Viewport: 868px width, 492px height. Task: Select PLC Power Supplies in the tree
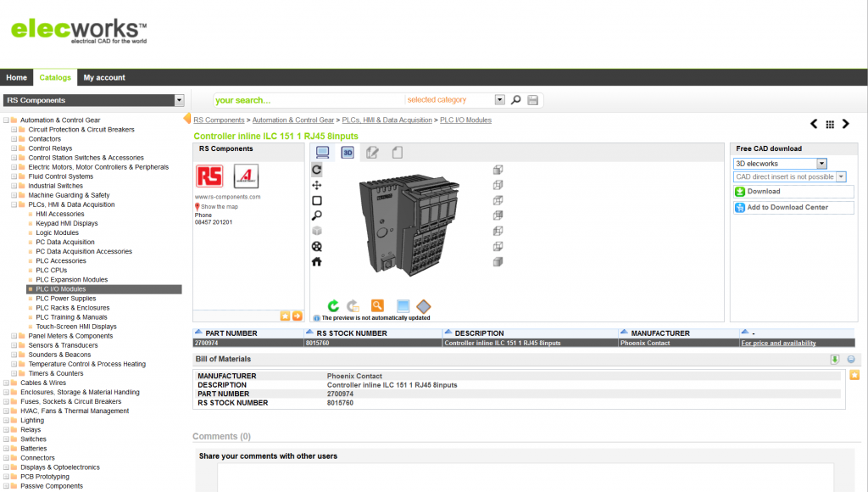66,299
